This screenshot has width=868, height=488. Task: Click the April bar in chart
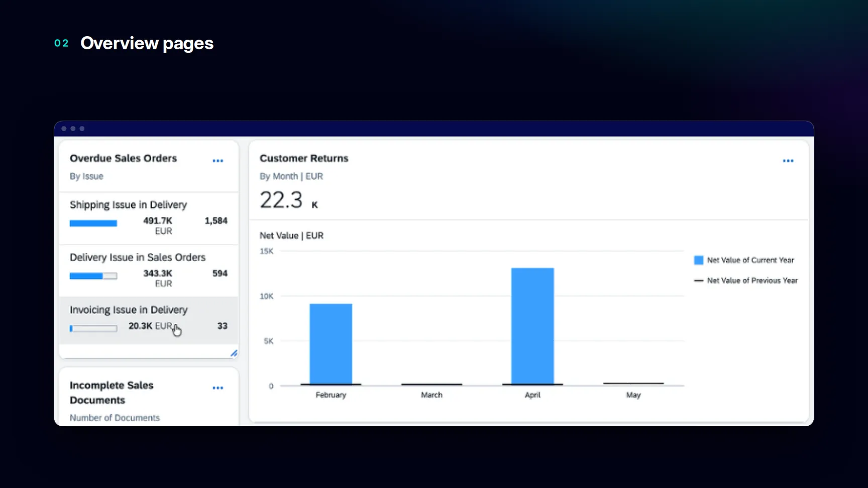point(532,326)
